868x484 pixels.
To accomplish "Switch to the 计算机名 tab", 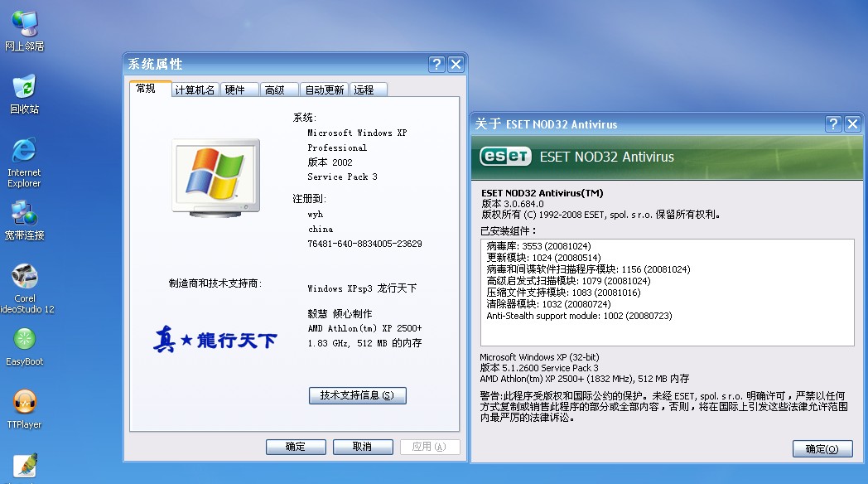I will click(195, 90).
